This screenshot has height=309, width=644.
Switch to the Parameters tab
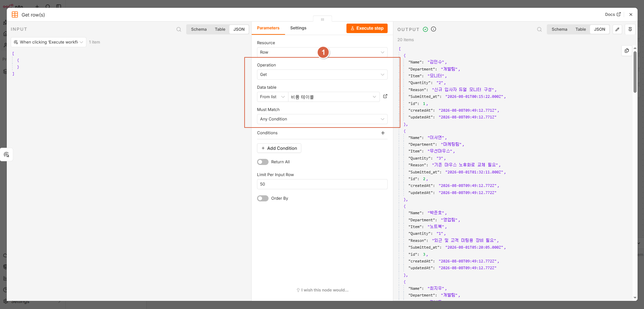pos(268,28)
